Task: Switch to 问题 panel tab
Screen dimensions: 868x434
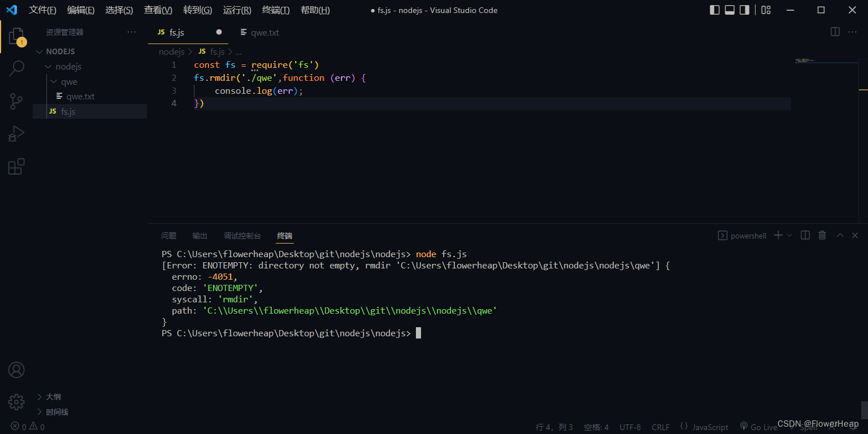Action: point(169,236)
